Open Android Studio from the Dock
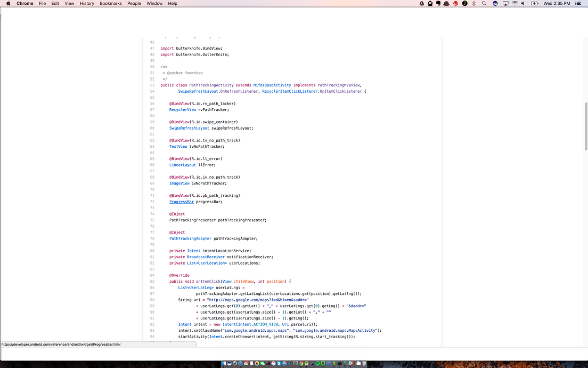Screen dimensions: 588x368 pos(306,363)
